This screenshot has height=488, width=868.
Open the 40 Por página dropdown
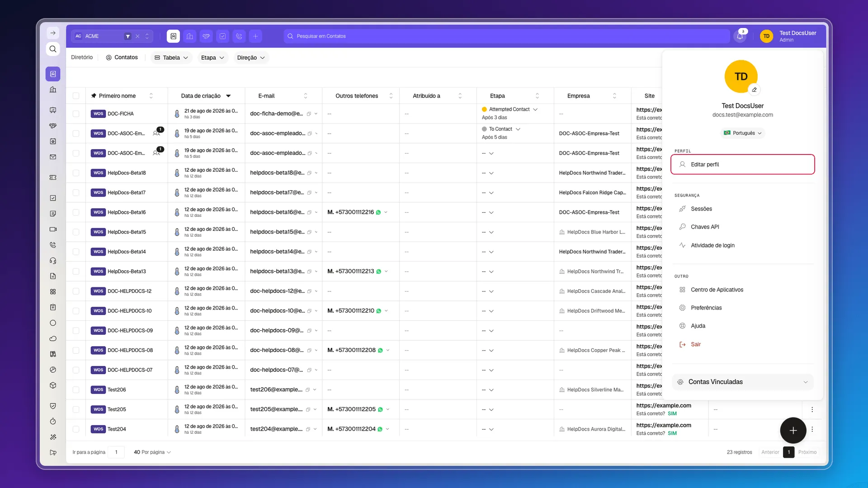(x=152, y=452)
